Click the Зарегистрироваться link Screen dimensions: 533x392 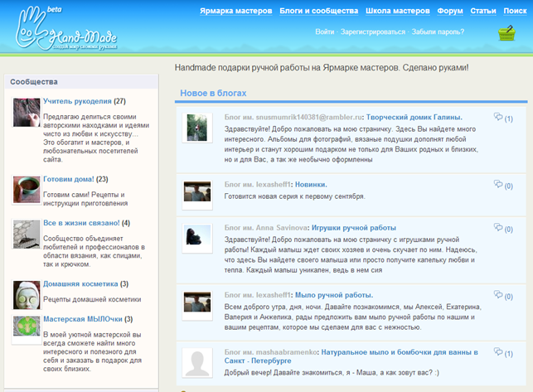373,32
